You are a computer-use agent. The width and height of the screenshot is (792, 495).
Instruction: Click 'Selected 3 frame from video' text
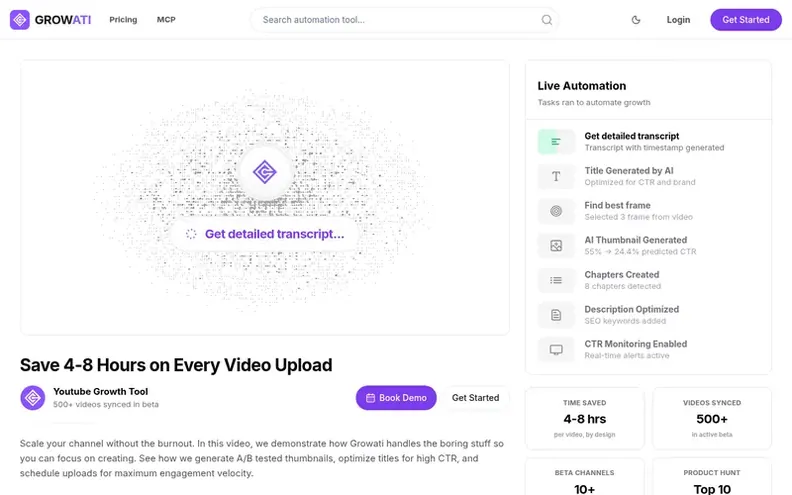click(638, 217)
